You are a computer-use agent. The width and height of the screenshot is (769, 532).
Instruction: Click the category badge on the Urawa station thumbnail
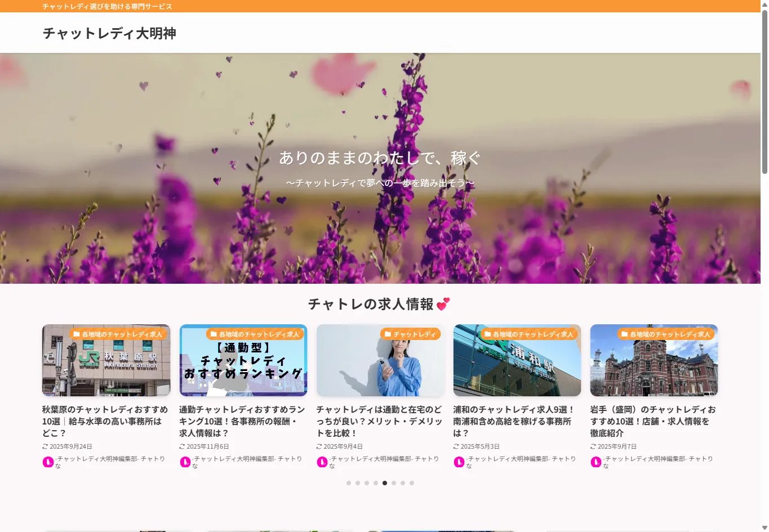coord(528,334)
